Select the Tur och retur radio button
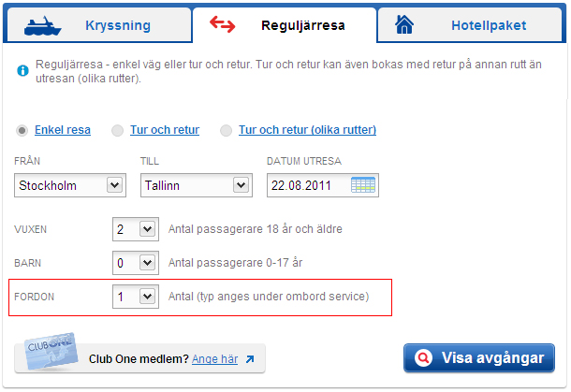This screenshot has height=392, width=571. [117, 130]
